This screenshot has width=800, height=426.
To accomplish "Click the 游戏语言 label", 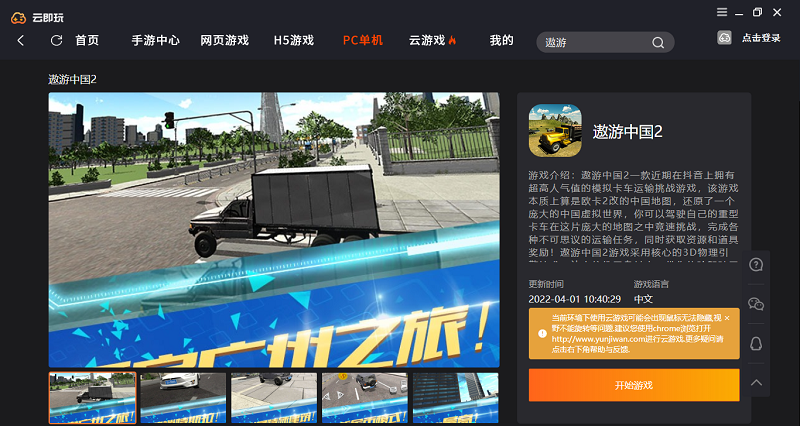I will (x=651, y=284).
